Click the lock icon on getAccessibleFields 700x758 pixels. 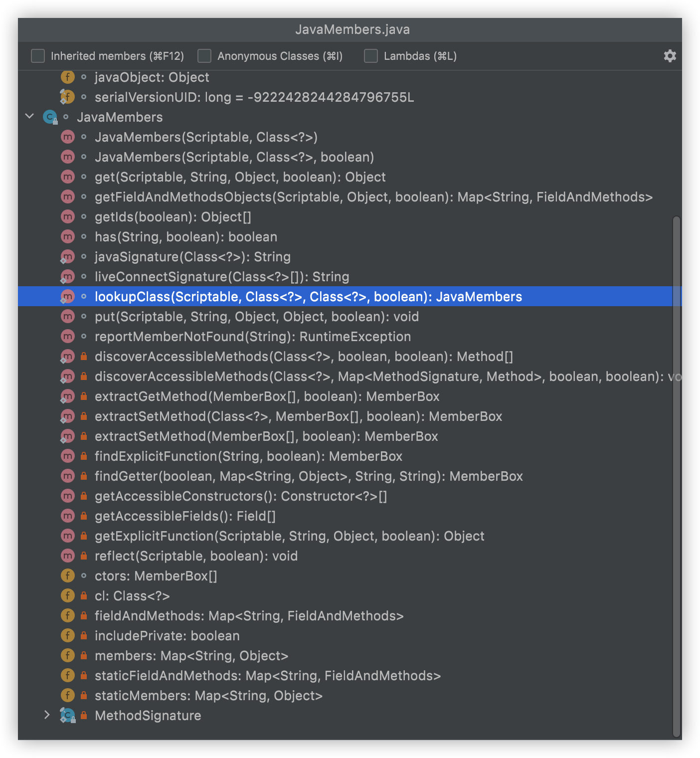point(84,516)
